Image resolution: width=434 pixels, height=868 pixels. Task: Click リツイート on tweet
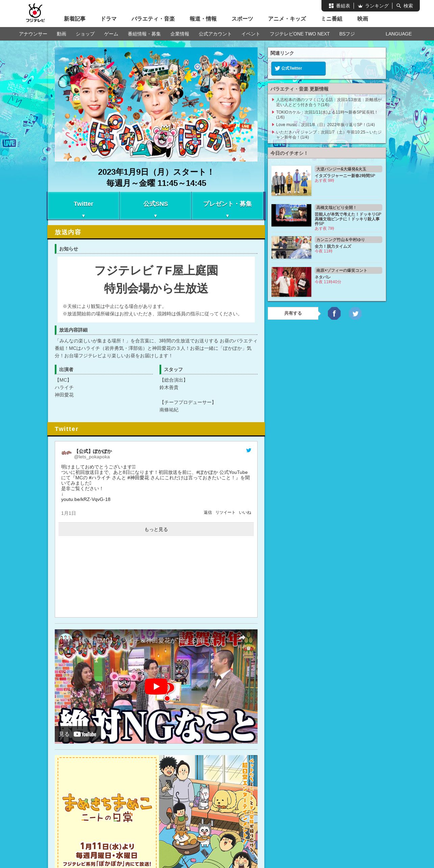coord(225,512)
